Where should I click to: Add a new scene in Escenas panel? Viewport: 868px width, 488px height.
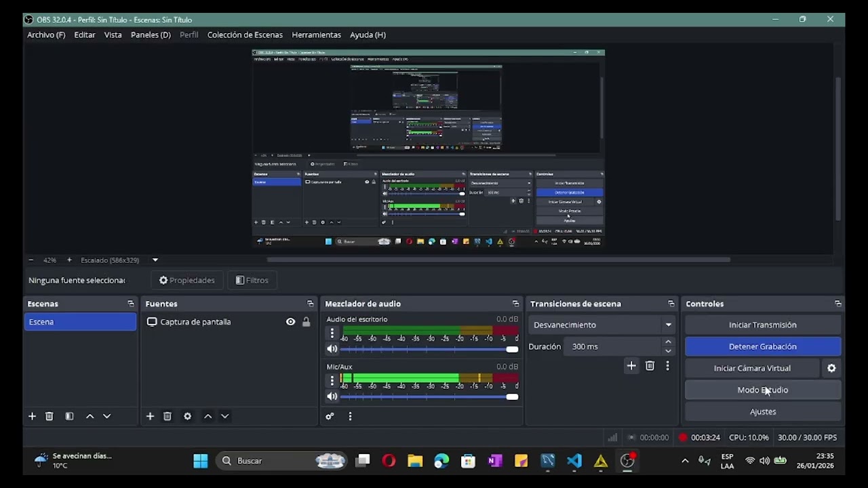coord(32,416)
